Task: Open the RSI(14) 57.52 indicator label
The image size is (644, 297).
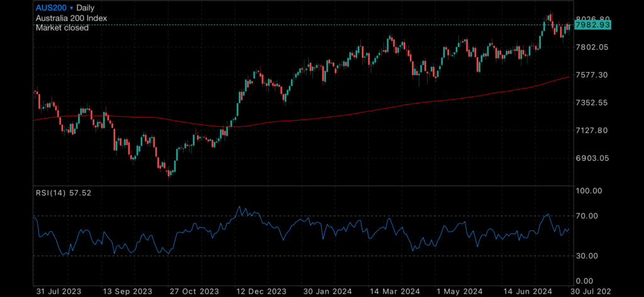Action: (x=64, y=193)
